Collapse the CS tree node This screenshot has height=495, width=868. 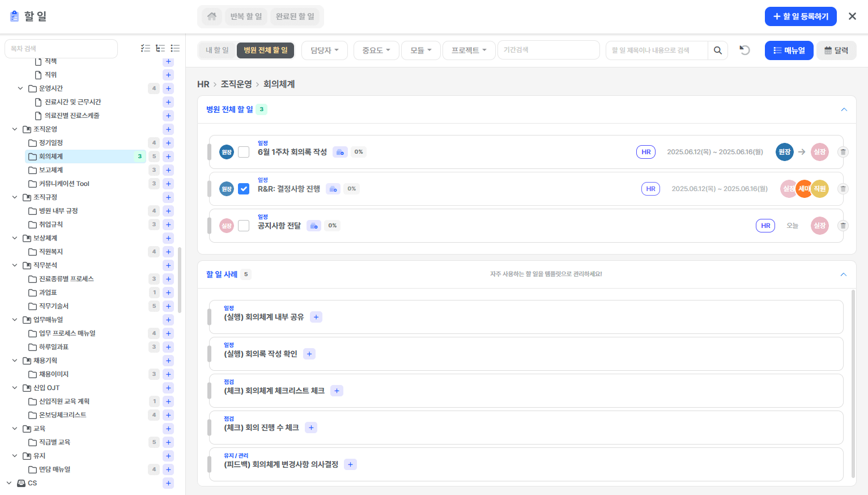click(9, 483)
